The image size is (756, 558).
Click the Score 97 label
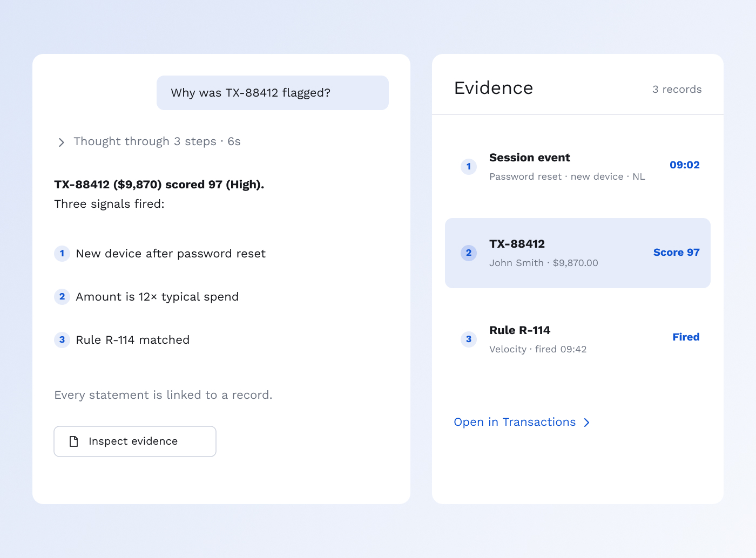tap(677, 253)
